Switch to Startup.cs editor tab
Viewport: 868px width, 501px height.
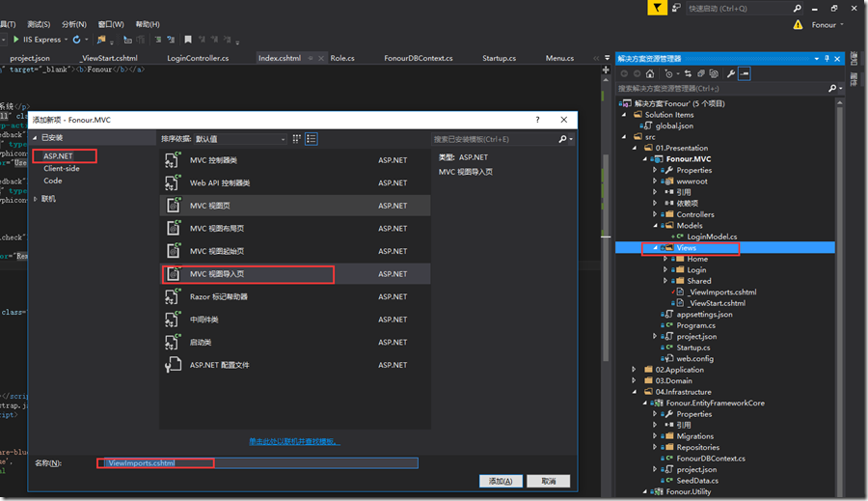tap(499, 58)
